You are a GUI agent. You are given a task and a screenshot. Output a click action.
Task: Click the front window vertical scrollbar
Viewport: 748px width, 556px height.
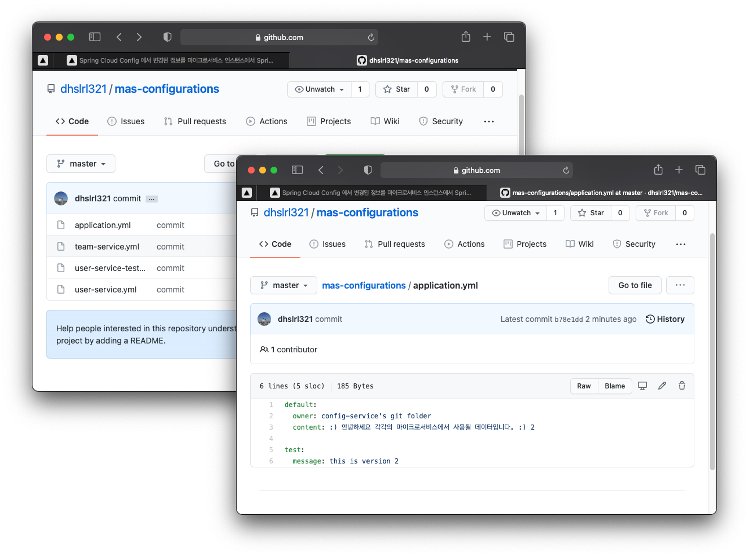point(712,351)
